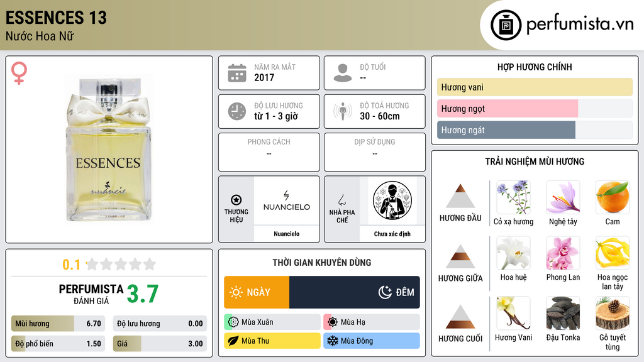Select the Gỗ tuyết tùng cedar note image
Screen dimensions: 644x362
pos(613,313)
